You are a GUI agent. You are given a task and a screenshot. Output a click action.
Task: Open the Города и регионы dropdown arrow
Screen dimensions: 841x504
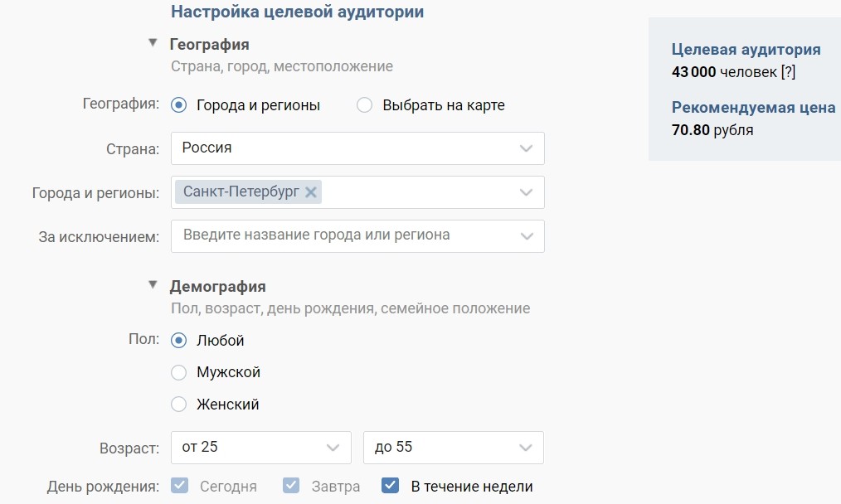point(526,192)
